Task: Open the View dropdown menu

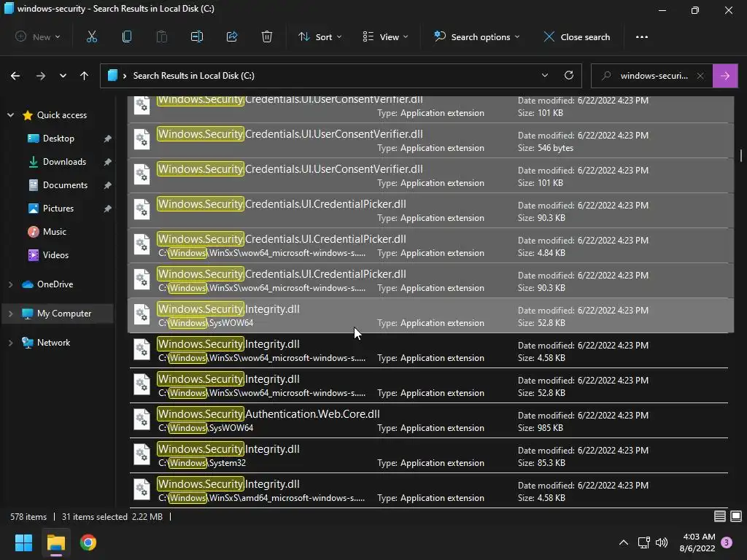Action: pos(385,36)
